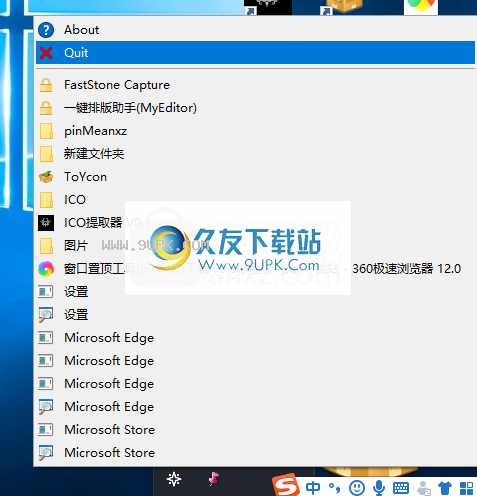Choose Quit from the menu
The image size is (477, 496).
click(255, 53)
